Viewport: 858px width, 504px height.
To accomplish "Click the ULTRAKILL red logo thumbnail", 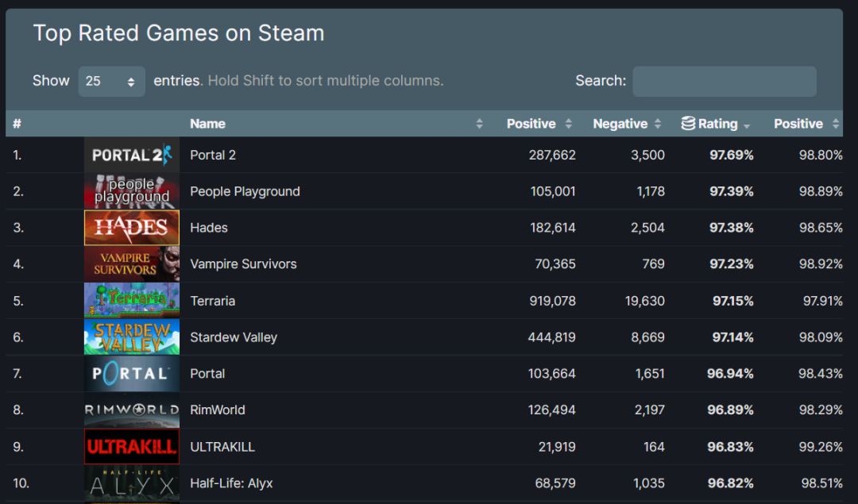I will [131, 447].
